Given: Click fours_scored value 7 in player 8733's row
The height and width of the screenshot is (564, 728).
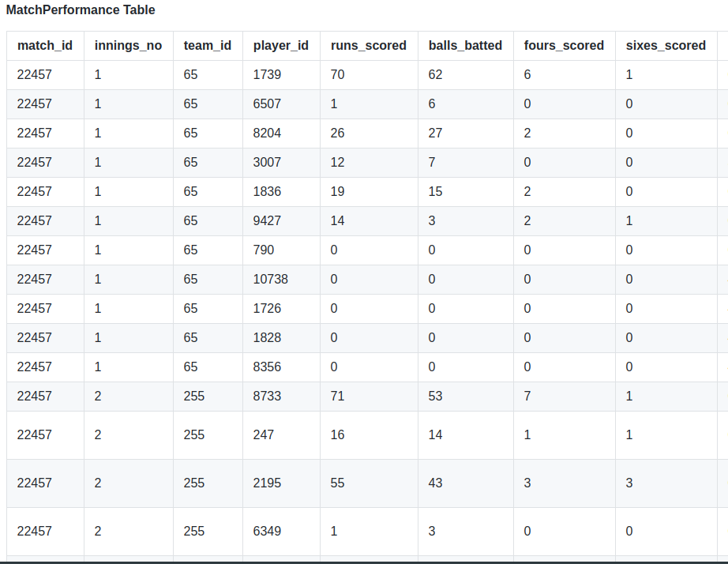Looking at the screenshot, I should pos(527,397).
